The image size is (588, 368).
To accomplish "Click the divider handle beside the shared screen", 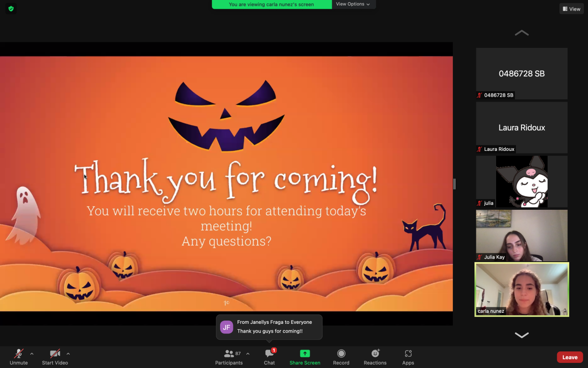I will click(x=454, y=184).
